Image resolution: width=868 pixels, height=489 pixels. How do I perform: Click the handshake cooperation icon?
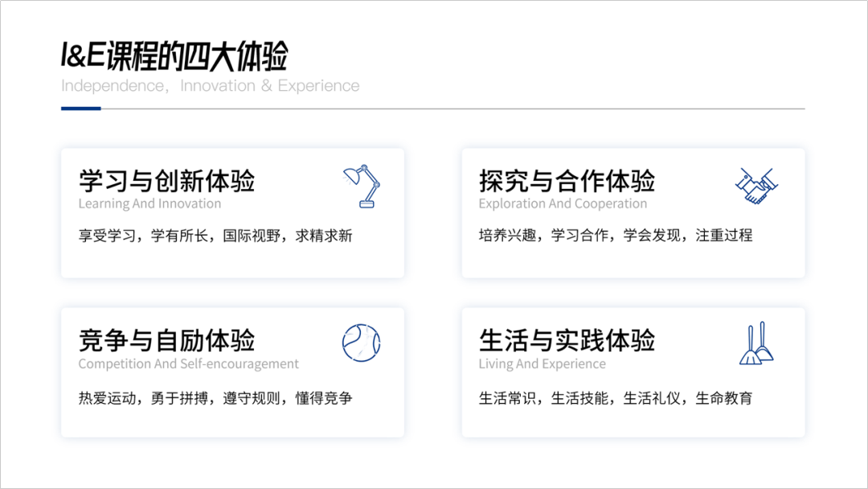756,186
